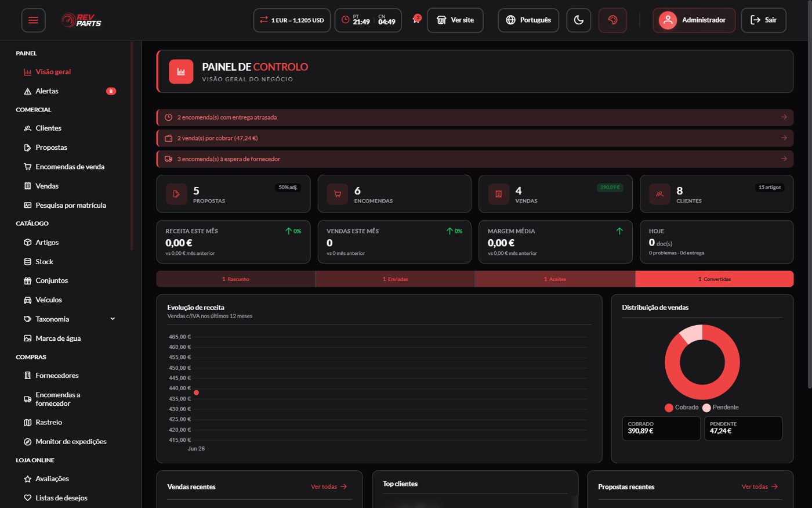
Task: Click the Sair logout button
Action: (x=763, y=20)
